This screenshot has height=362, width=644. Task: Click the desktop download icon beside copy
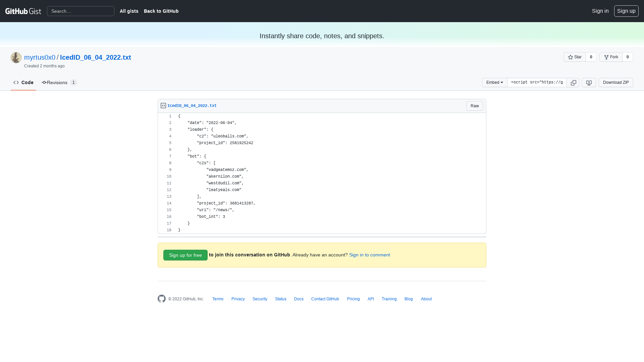point(589,82)
